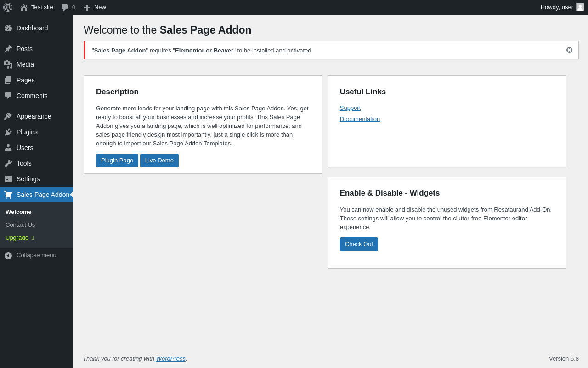
Task: Open Plugins menu item
Action: point(37,132)
